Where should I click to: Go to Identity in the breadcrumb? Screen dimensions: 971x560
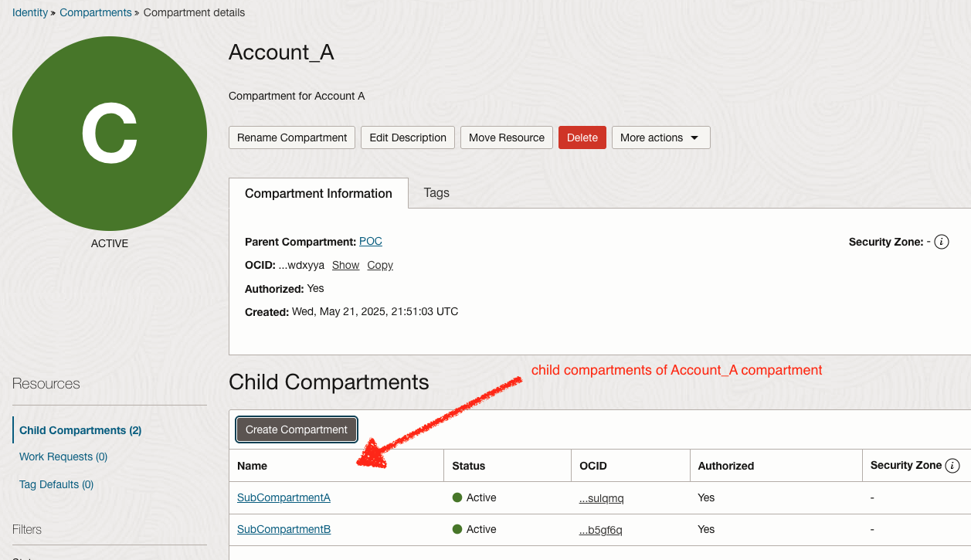pos(30,12)
